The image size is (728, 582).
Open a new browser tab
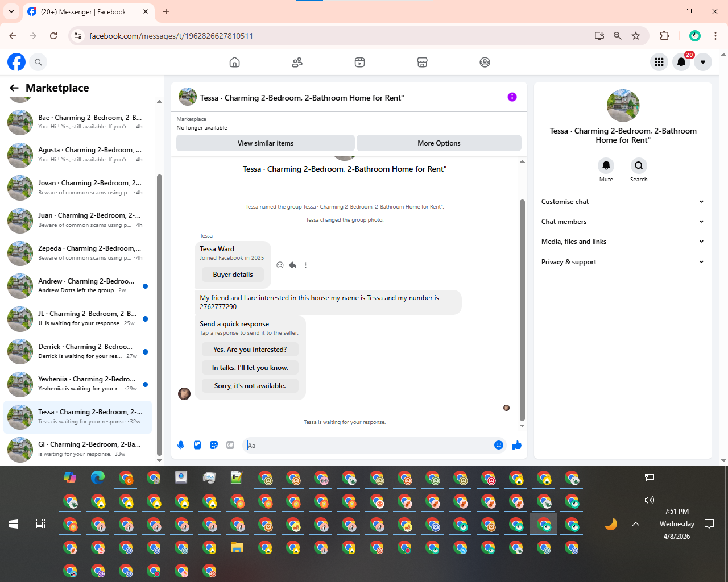pyautogui.click(x=166, y=11)
